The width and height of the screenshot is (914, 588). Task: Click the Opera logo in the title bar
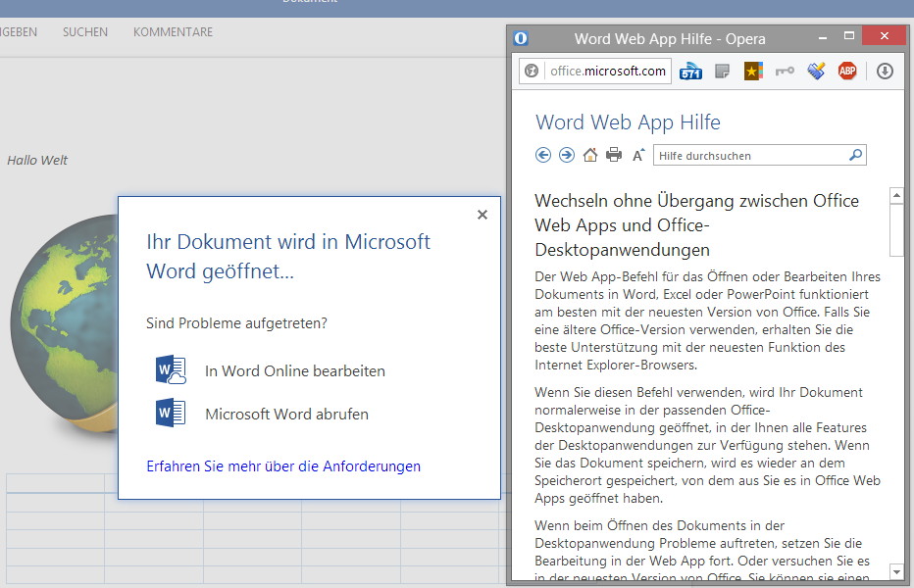click(521, 38)
